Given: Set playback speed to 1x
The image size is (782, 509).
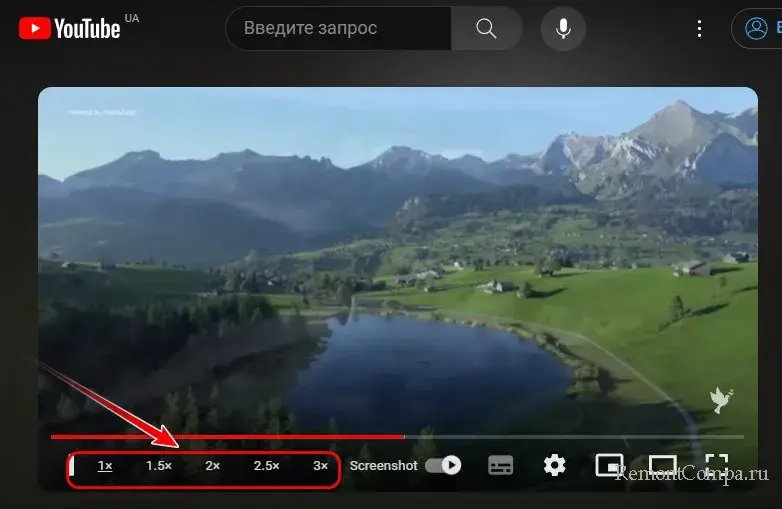Looking at the screenshot, I should [x=105, y=466].
